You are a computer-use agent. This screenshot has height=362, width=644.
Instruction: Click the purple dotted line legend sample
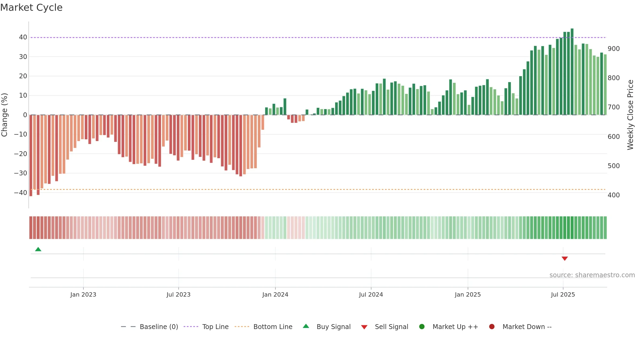point(191,327)
